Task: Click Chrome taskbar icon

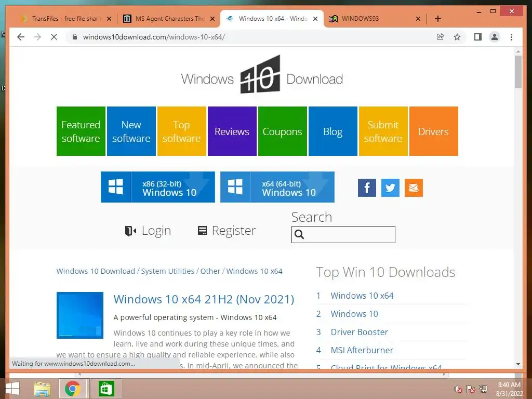Action: click(x=73, y=389)
